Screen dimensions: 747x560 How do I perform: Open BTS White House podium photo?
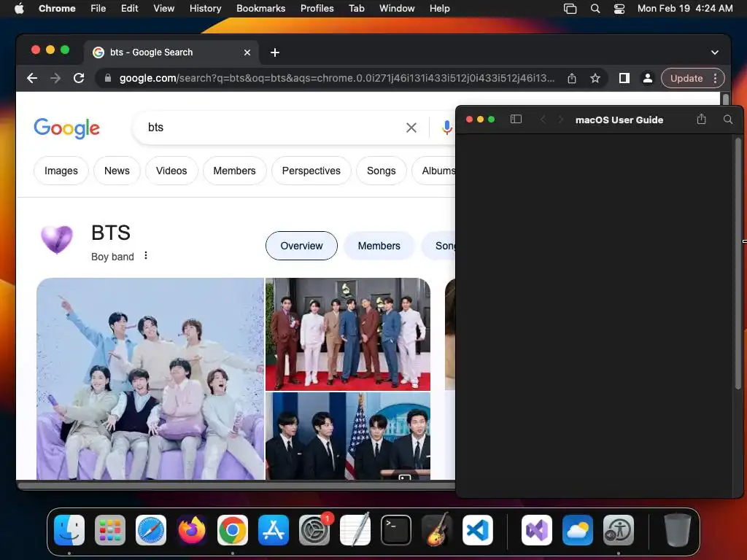(348, 436)
